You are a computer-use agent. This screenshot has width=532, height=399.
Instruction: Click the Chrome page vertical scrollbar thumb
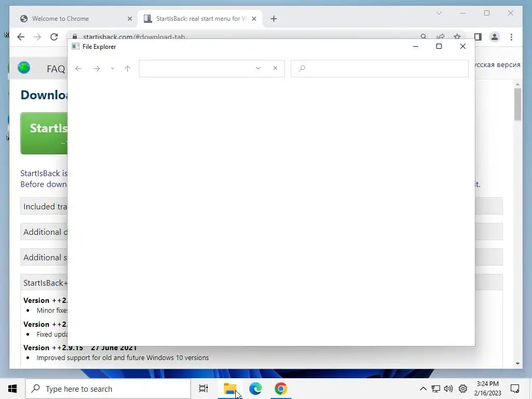click(517, 104)
